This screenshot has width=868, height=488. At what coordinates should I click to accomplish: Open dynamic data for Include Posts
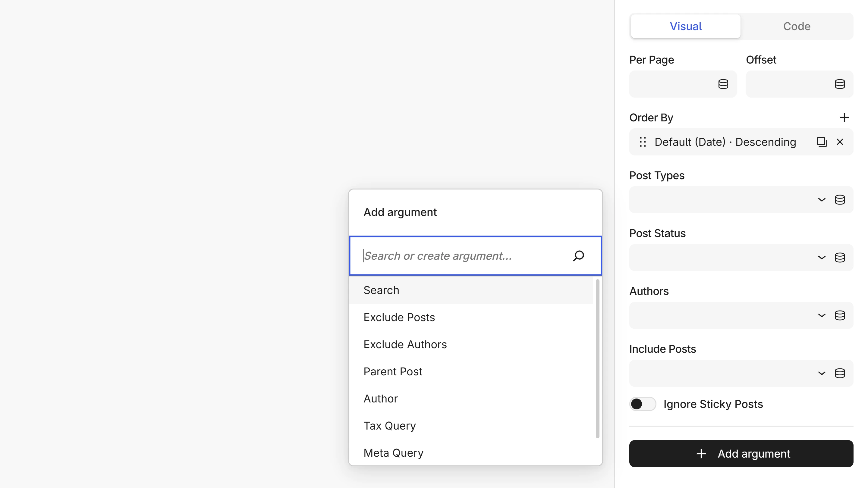pyautogui.click(x=840, y=373)
